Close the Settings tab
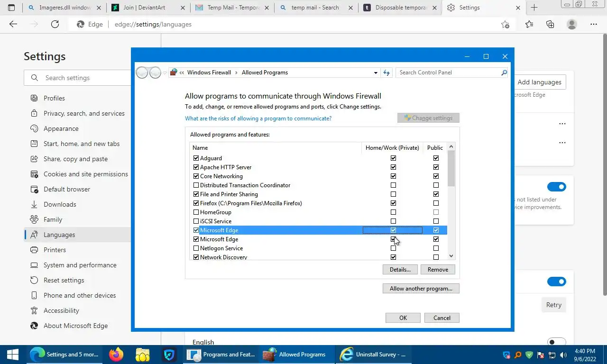 [518, 8]
